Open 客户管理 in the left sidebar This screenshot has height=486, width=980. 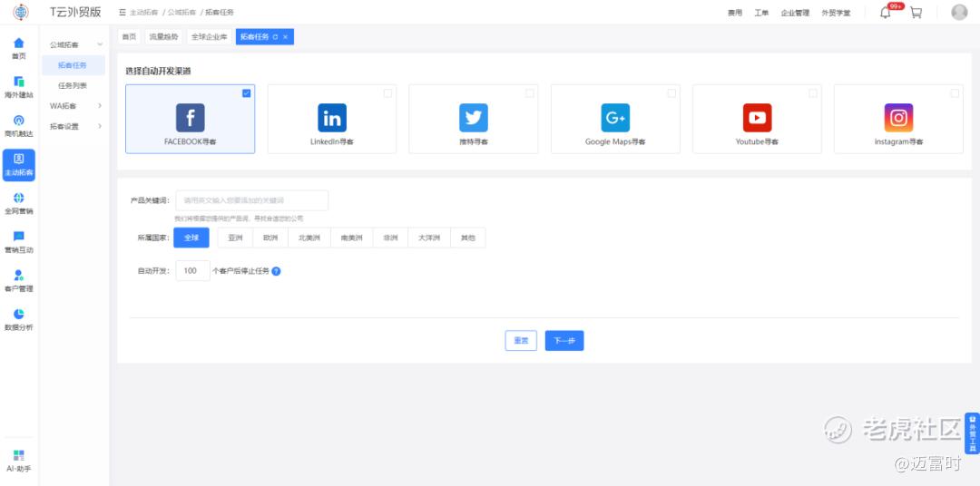19,281
